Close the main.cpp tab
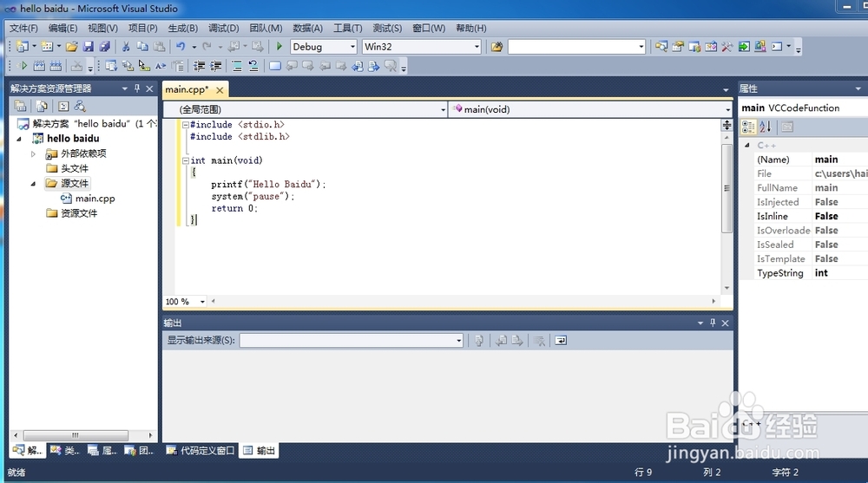868x483 pixels. [220, 90]
